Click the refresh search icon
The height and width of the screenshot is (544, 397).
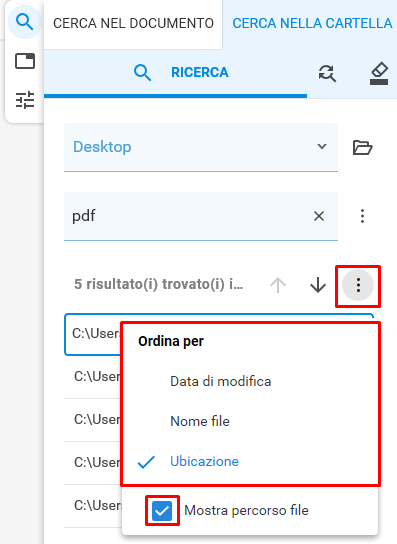[327, 73]
